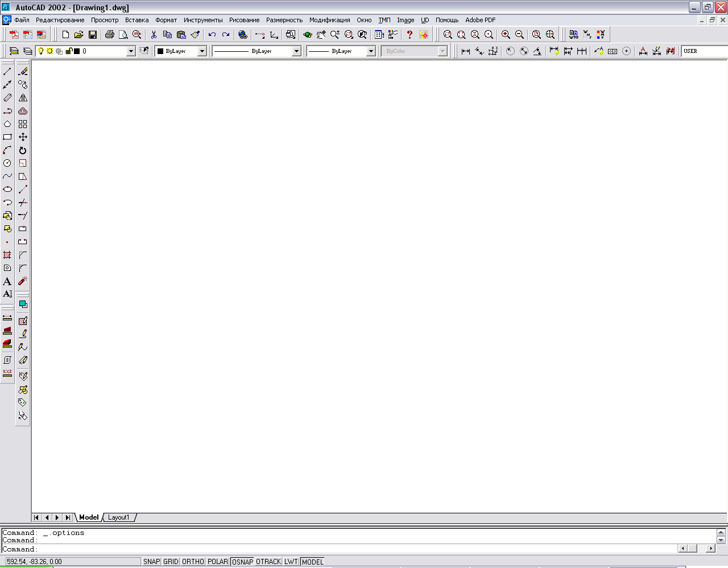Toggle LWT lineweight display
The image size is (728, 568).
(291, 562)
